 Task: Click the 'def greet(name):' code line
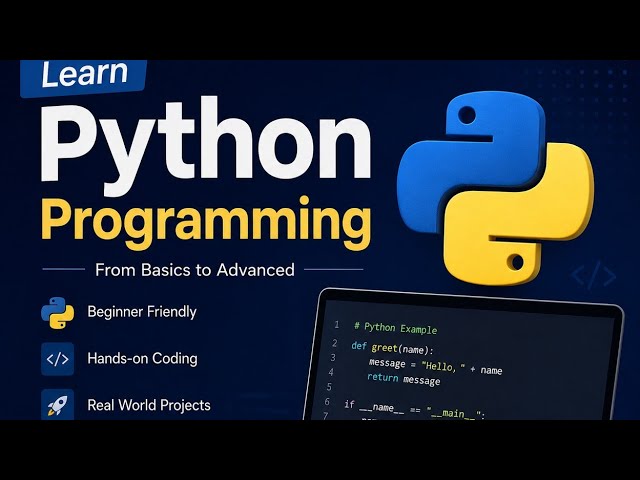pos(392,348)
